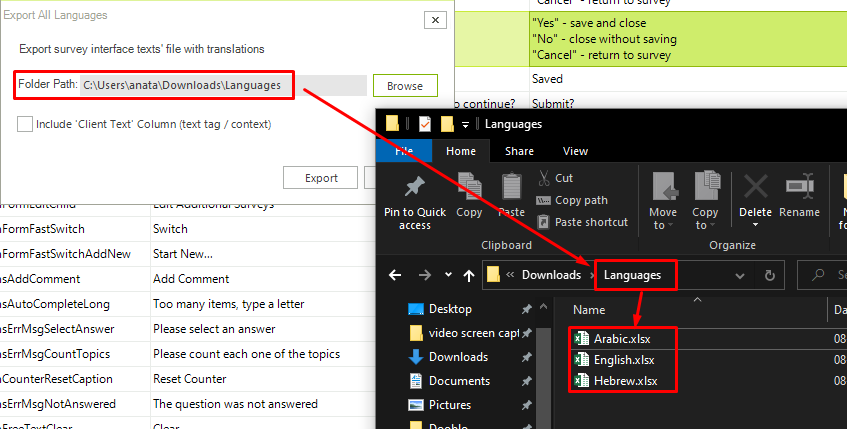Click pin icon next to Pictures
Screen dimensions: 847x429
pos(526,405)
